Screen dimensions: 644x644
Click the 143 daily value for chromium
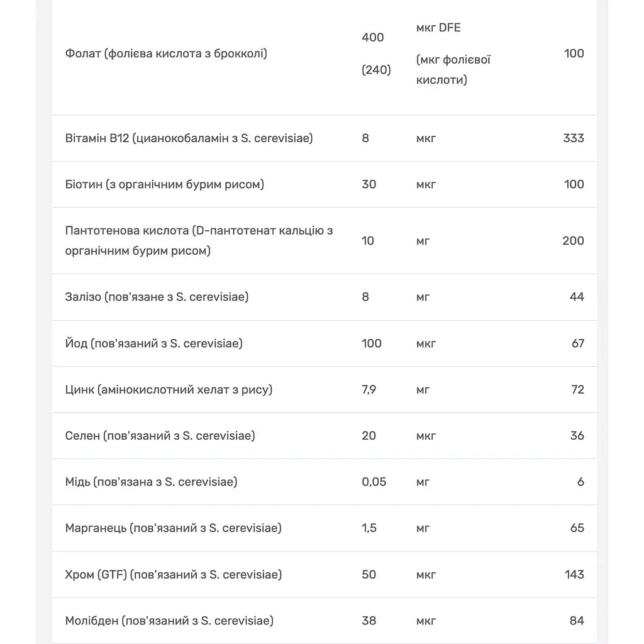point(574,575)
